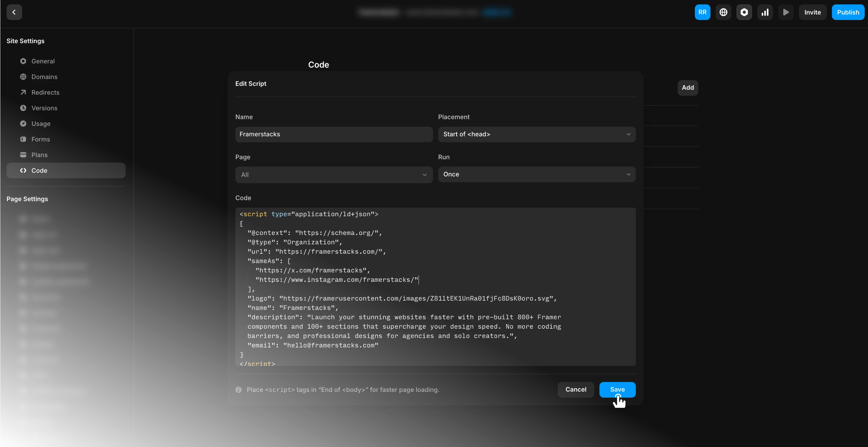Edit the Name field Framerstacks
The height and width of the screenshot is (447, 868).
click(x=334, y=134)
